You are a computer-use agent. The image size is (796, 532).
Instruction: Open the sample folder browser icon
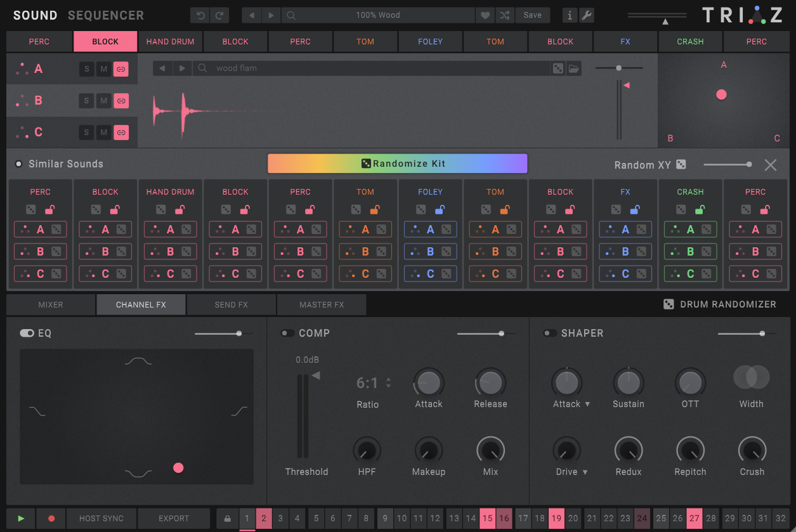tap(574, 68)
